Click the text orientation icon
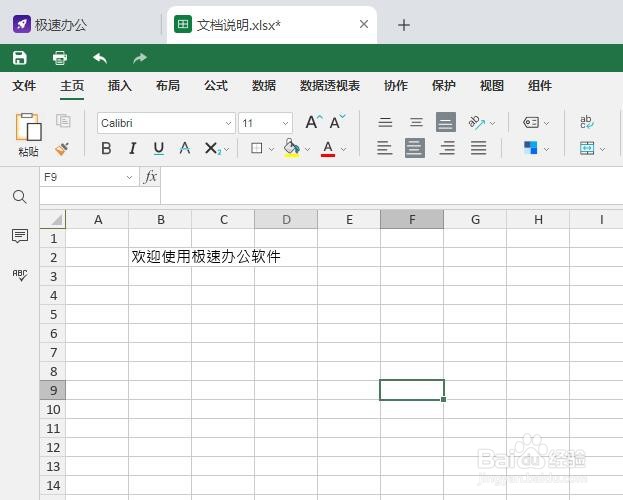The height and width of the screenshot is (500, 623). click(x=477, y=122)
